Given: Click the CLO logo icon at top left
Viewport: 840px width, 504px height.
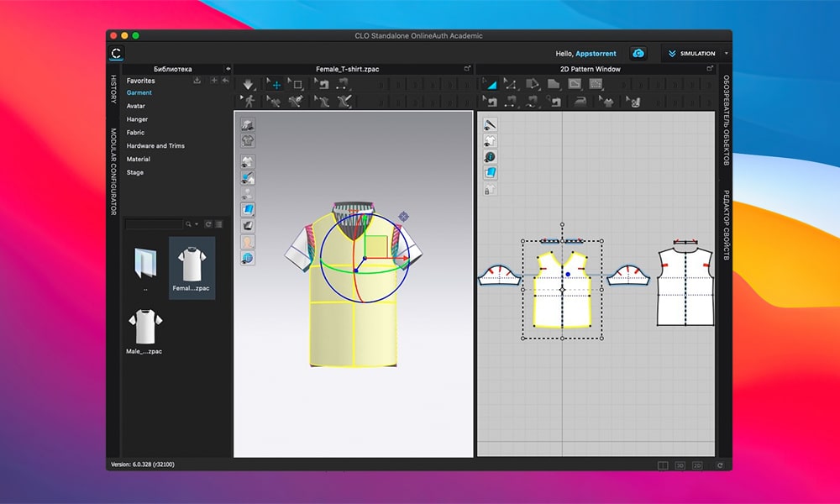Looking at the screenshot, I should [x=117, y=53].
